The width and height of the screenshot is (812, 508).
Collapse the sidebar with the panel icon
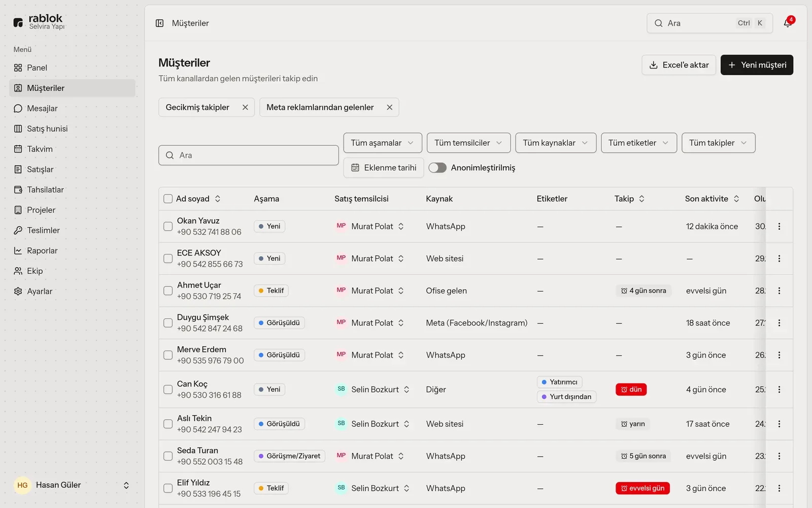[x=159, y=23]
